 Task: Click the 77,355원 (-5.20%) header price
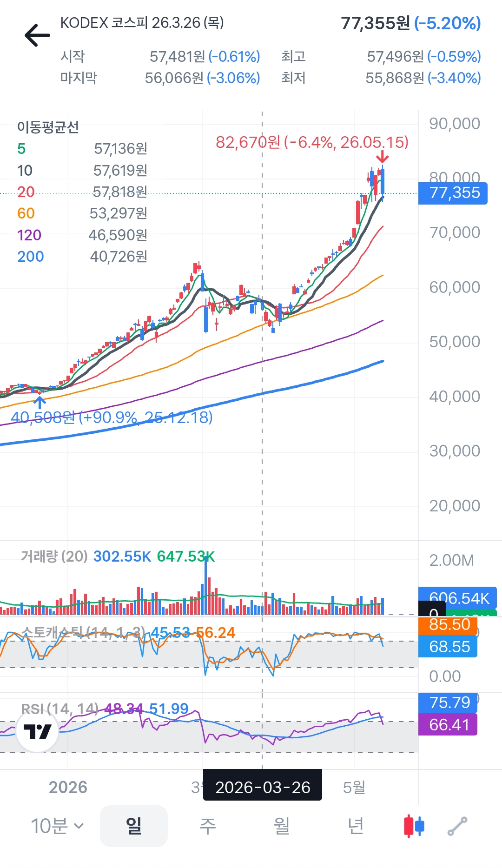pyautogui.click(x=411, y=23)
